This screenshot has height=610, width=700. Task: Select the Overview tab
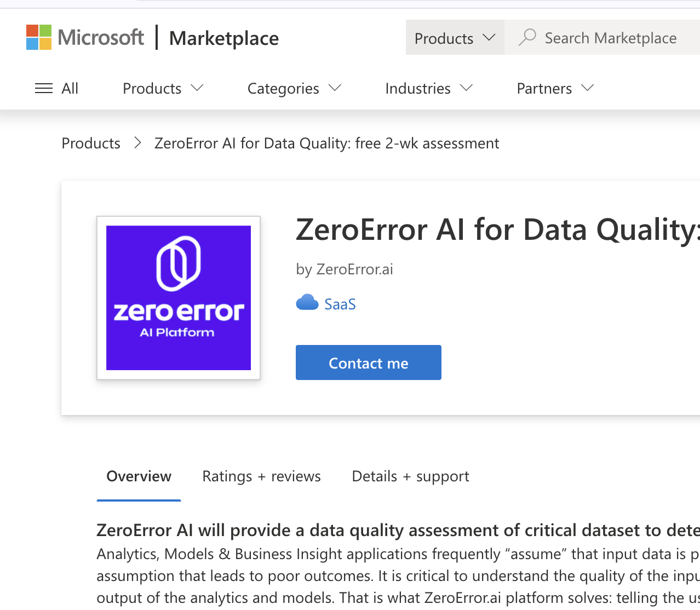(x=138, y=476)
